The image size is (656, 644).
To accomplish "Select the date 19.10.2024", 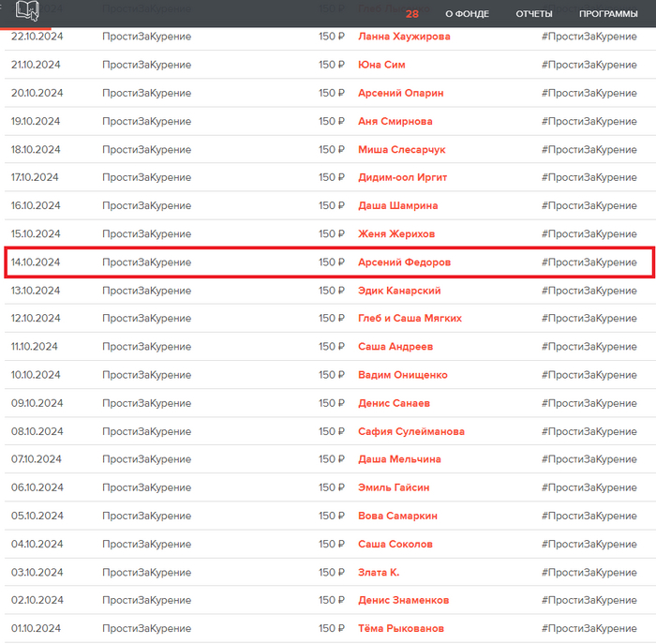I will [36, 121].
